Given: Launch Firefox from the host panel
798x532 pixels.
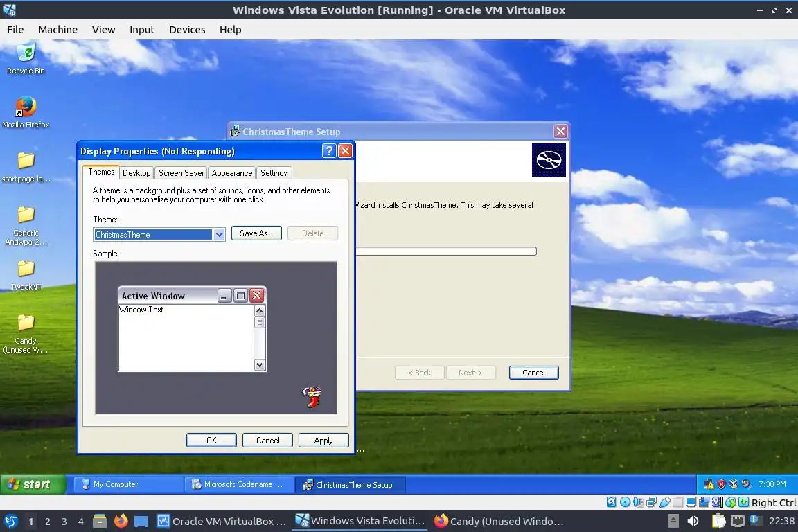Looking at the screenshot, I should point(121,522).
